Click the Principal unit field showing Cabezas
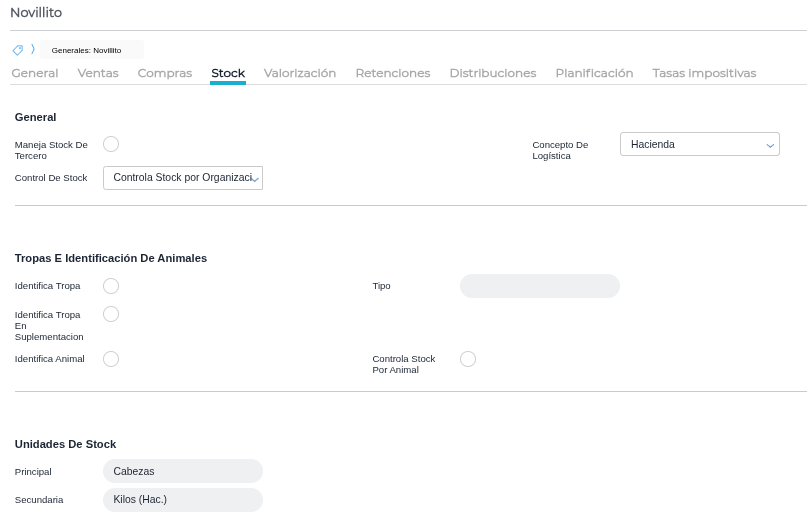Viewport: 807px width, 513px height. click(183, 471)
